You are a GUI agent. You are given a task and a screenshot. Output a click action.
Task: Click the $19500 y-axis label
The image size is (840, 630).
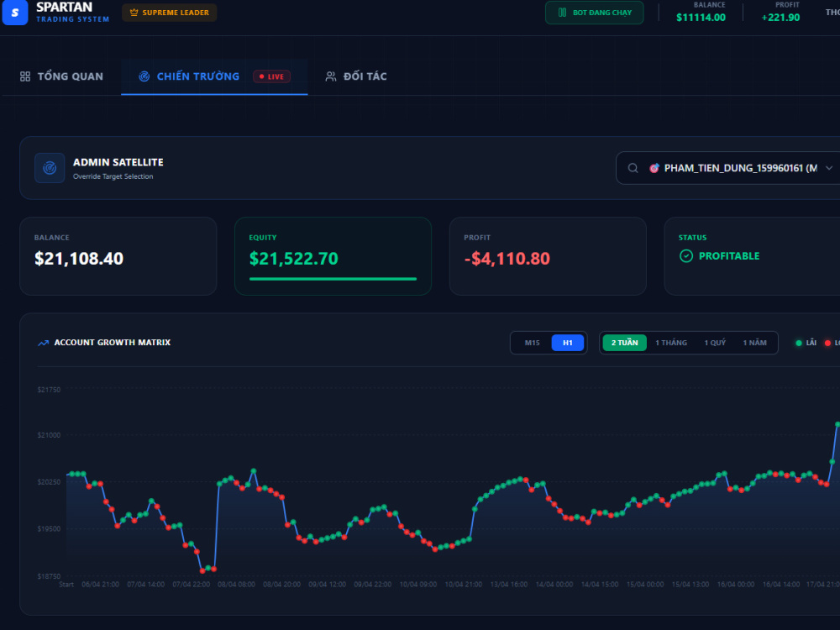(x=49, y=528)
